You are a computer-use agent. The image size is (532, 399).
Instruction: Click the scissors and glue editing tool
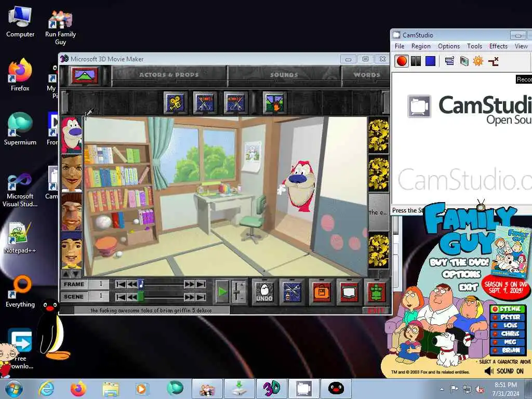click(x=292, y=292)
